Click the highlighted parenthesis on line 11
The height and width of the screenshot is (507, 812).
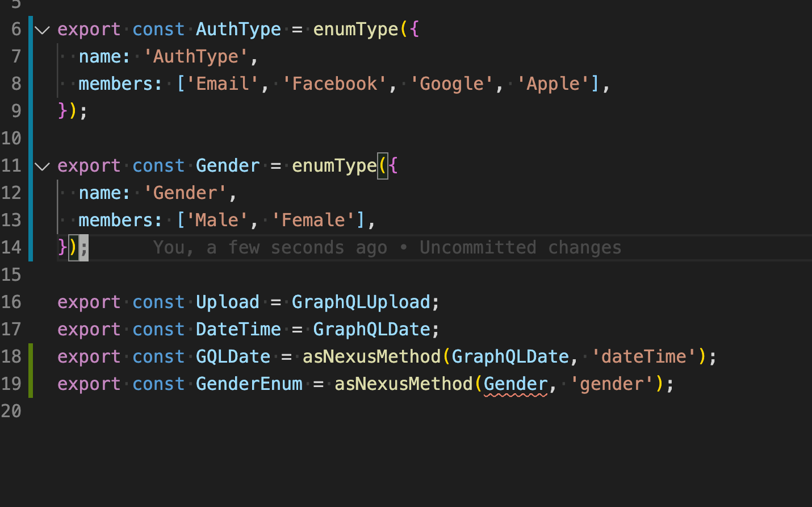click(382, 167)
